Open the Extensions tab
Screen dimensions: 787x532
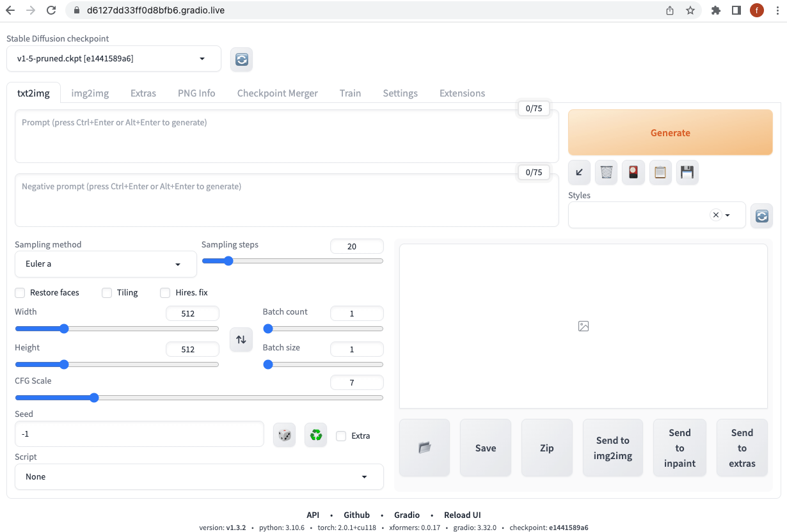coord(462,93)
